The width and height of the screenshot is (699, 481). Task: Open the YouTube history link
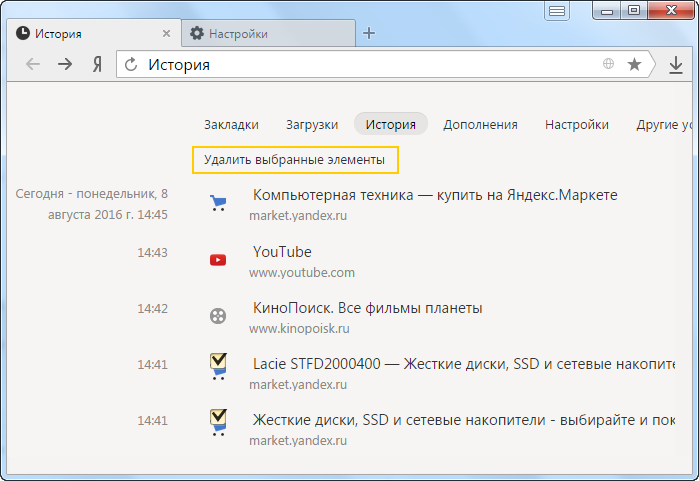coord(282,252)
